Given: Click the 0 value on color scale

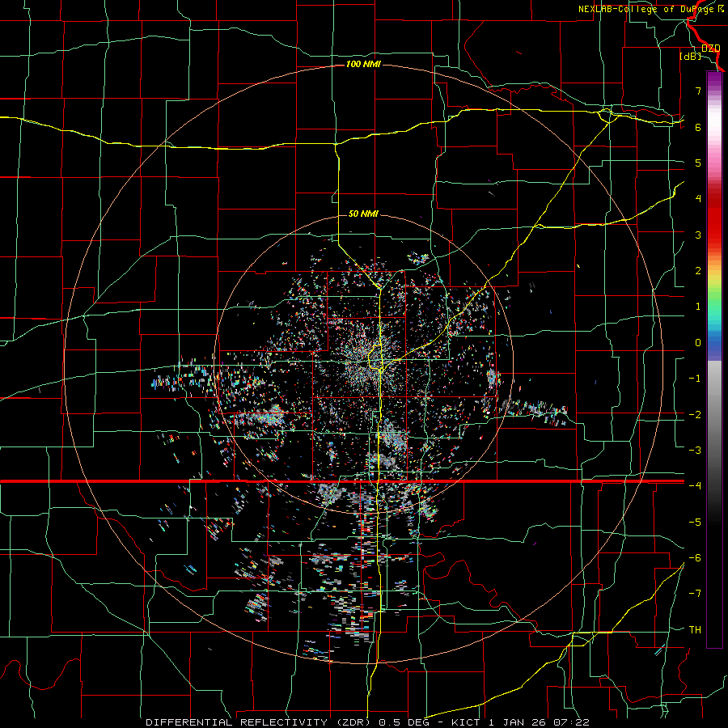Looking at the screenshot, I should (x=698, y=343).
